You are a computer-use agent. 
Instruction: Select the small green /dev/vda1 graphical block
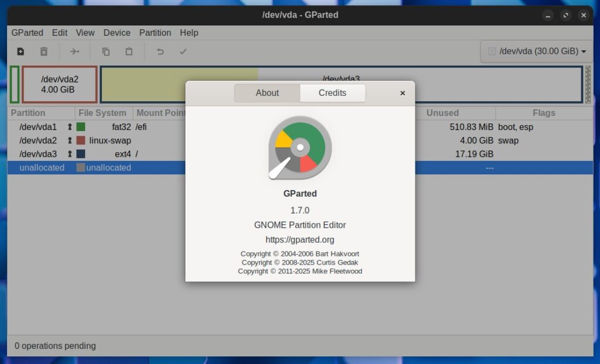tap(15, 84)
